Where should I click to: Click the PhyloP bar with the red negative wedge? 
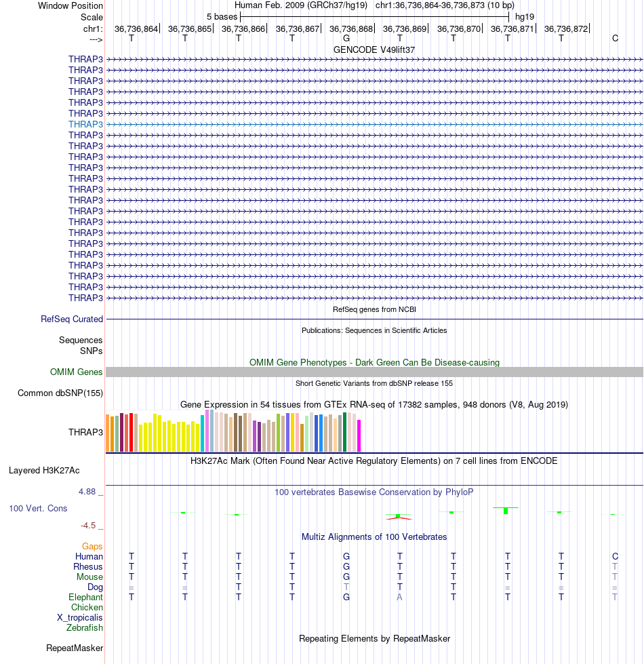pos(399,517)
